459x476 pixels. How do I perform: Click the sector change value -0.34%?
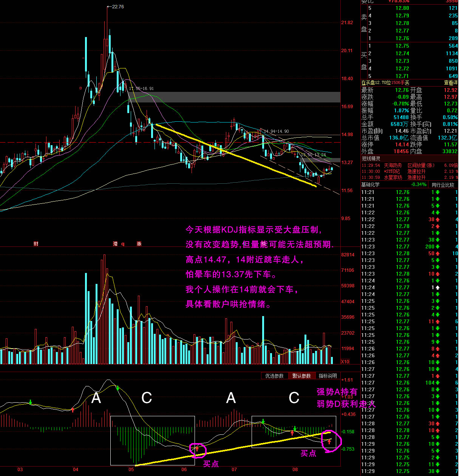click(x=419, y=185)
